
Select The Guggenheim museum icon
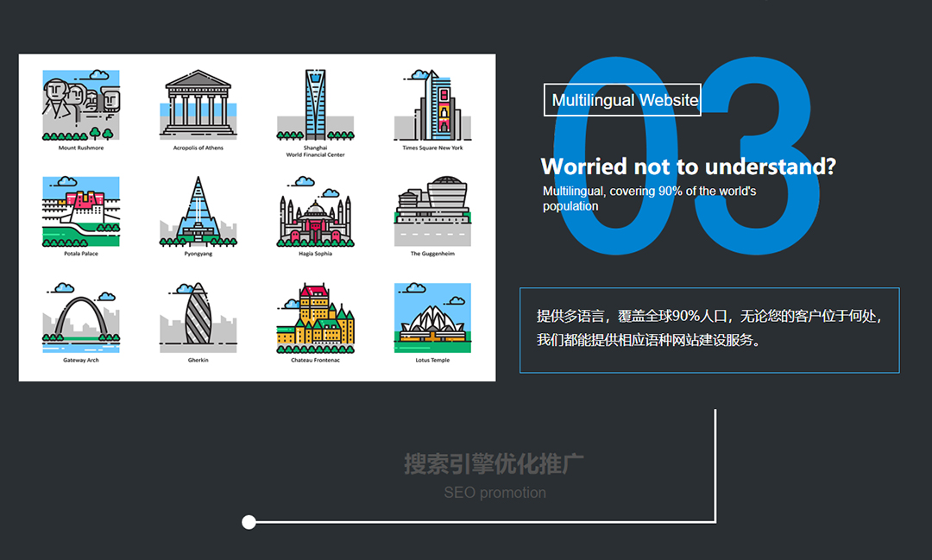click(432, 211)
